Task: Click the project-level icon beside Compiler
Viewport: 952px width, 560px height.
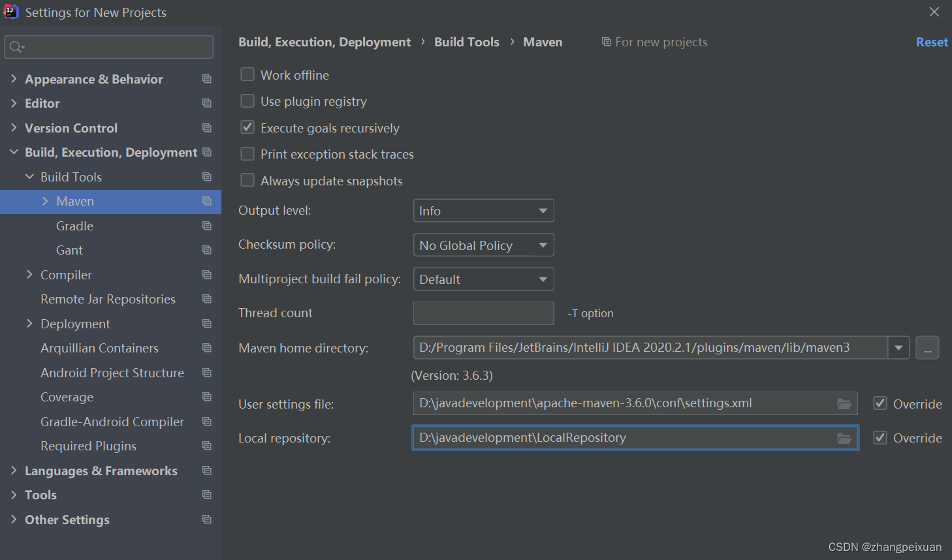Action: tap(207, 275)
